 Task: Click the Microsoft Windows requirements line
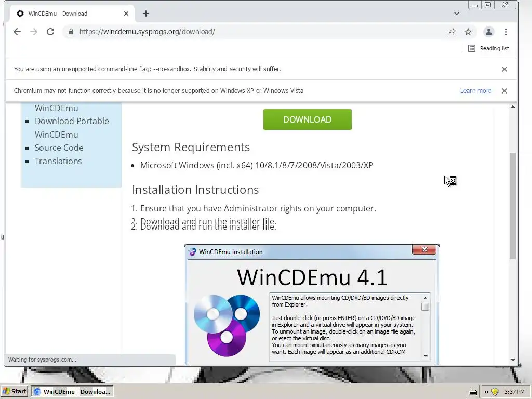coord(257,165)
